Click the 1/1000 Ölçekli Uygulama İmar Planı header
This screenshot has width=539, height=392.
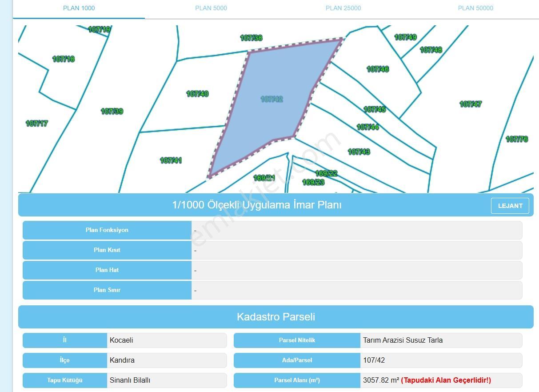point(276,205)
